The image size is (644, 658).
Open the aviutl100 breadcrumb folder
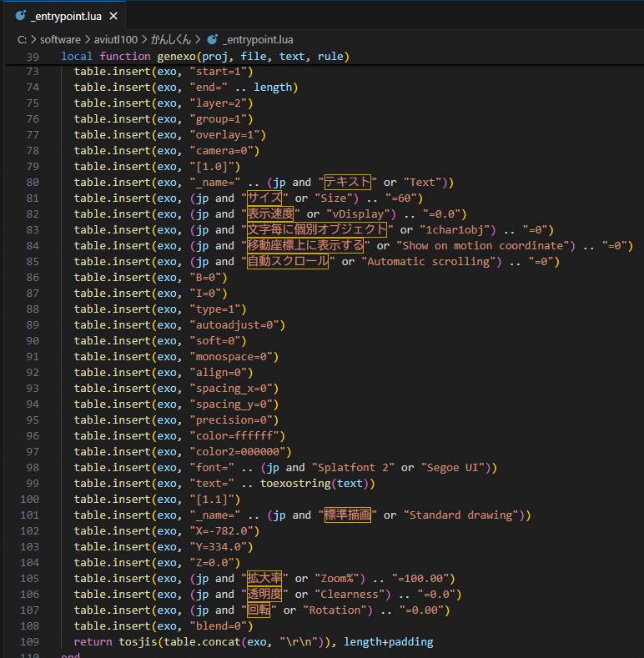(115, 40)
